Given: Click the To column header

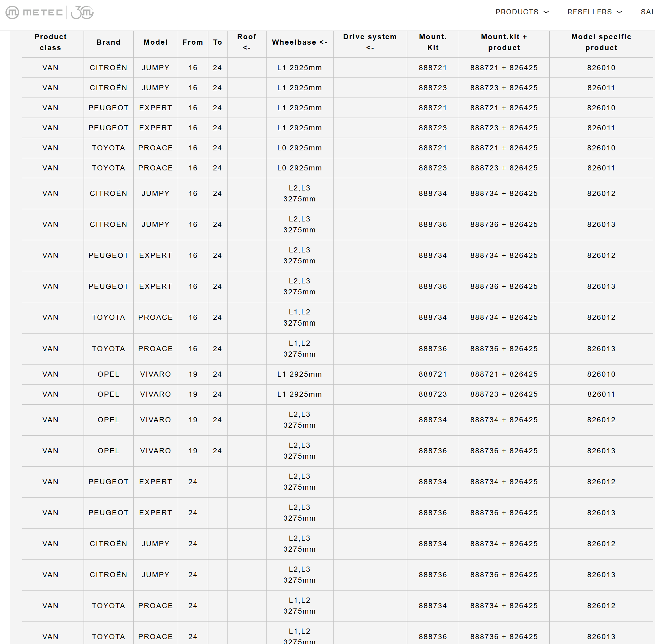Looking at the screenshot, I should [x=218, y=42].
